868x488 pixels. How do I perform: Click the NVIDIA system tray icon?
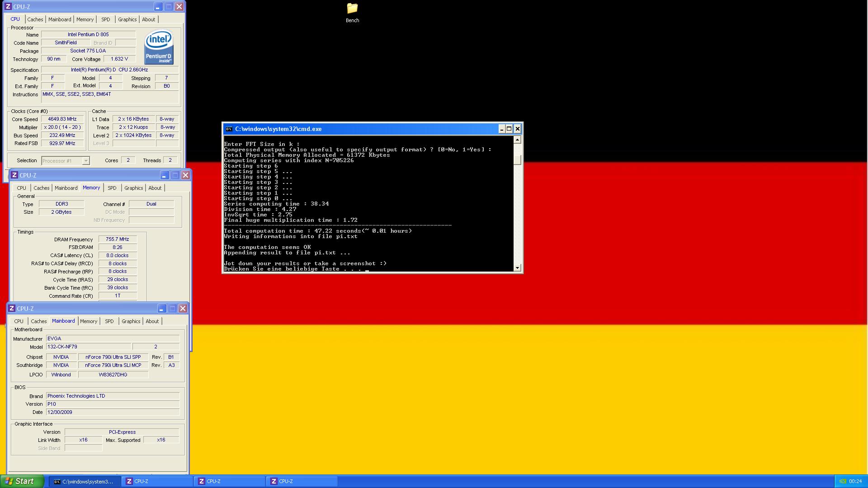(843, 482)
